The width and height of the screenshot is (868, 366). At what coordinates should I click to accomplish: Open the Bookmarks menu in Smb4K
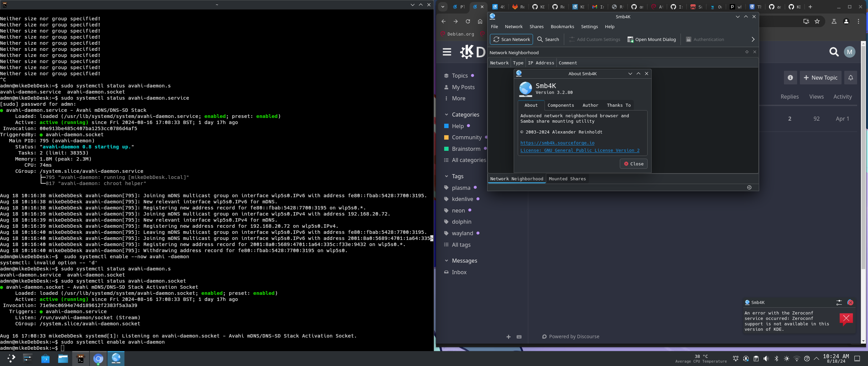tap(562, 26)
